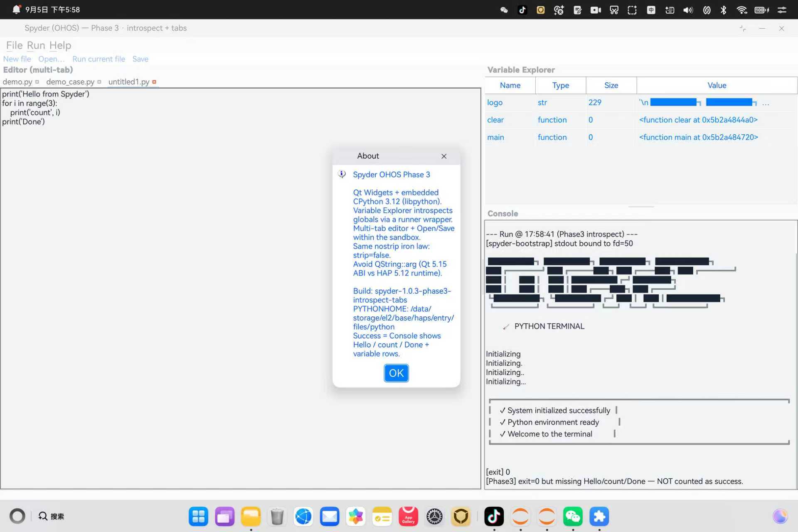Click the circular home button in the dock
The height and width of the screenshot is (532, 798).
click(17, 516)
